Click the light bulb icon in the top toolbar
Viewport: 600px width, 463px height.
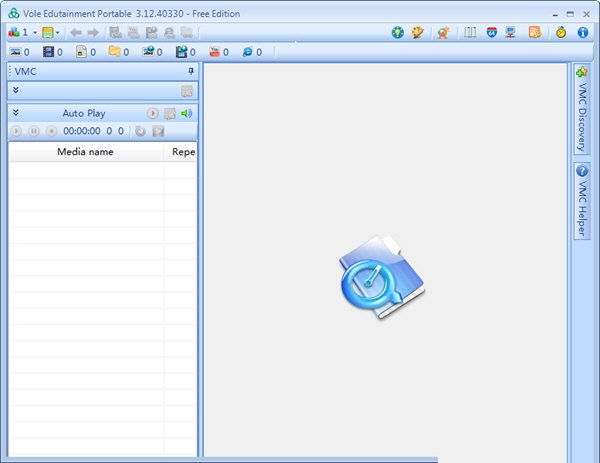coord(398,33)
